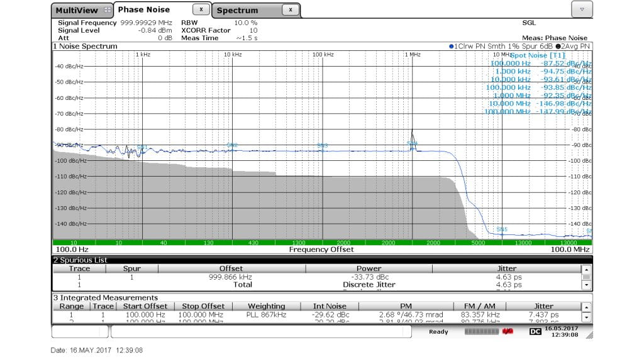Click the window resize grip at bottom right

click(590, 336)
